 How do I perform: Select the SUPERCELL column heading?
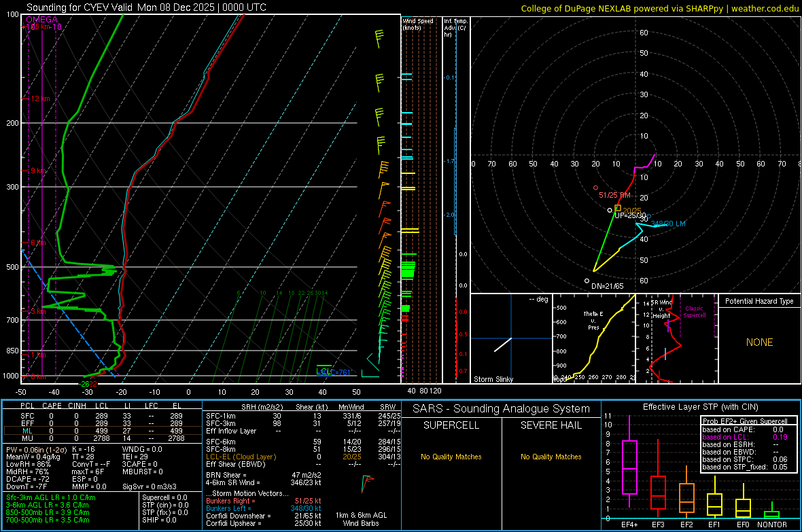tap(451, 425)
